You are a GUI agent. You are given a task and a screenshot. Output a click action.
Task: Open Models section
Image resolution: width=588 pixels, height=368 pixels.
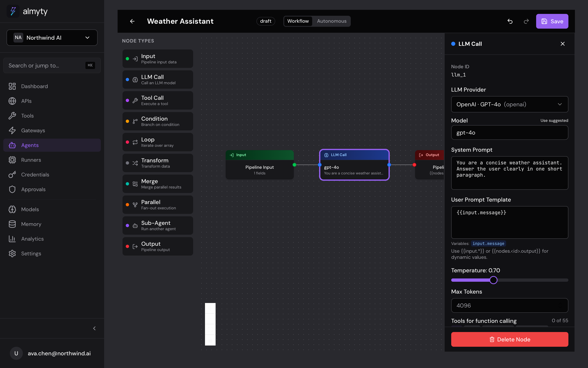point(52,209)
